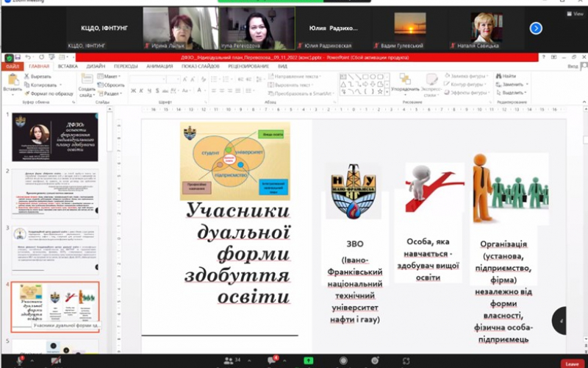The height and width of the screenshot is (368, 588).
Task: Unmute the Zoom microphone
Action: [x=19, y=361]
